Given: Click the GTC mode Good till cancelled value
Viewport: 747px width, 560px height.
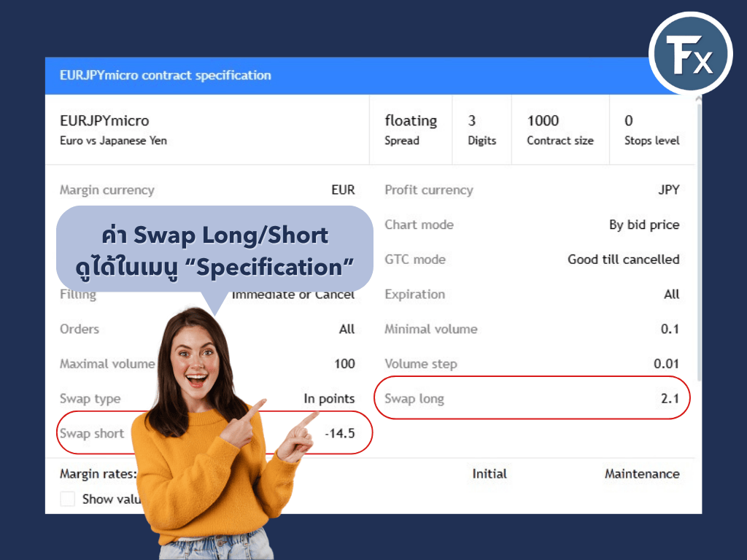Looking at the screenshot, I should pos(623,260).
